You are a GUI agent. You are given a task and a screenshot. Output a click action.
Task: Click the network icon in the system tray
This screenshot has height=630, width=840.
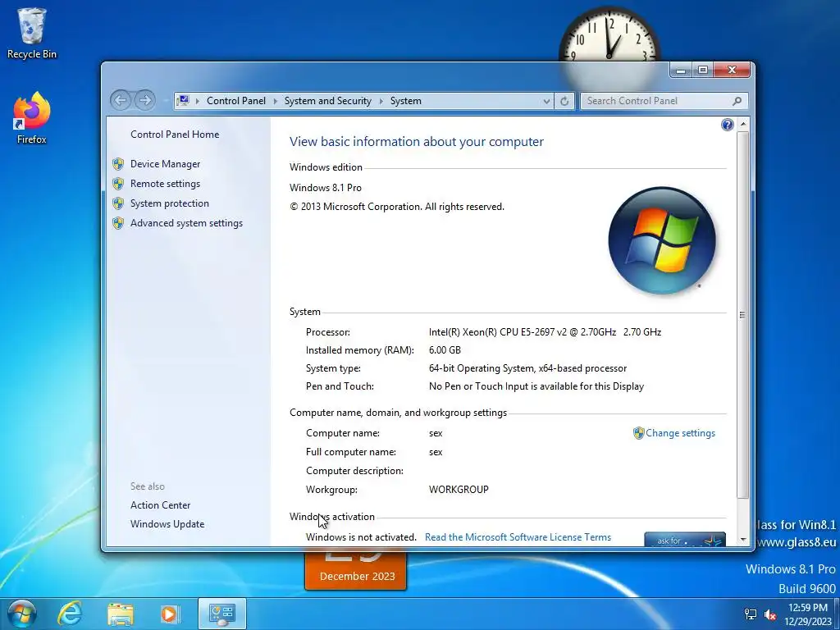pyautogui.click(x=751, y=614)
